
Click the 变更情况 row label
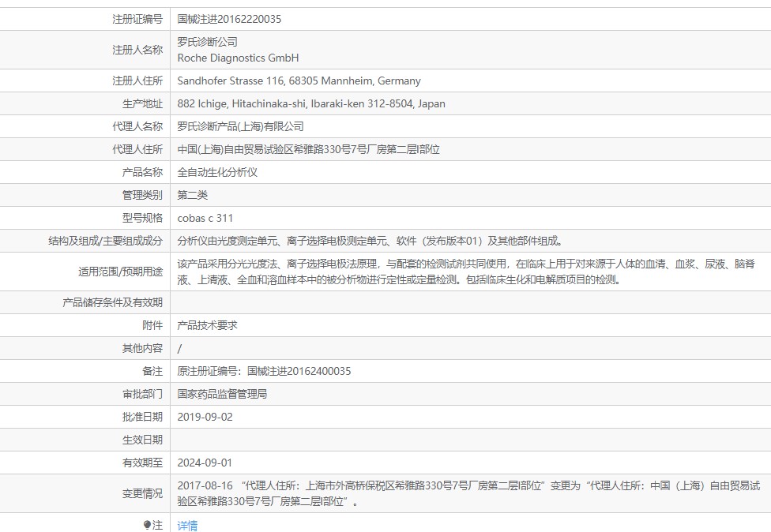(142, 493)
